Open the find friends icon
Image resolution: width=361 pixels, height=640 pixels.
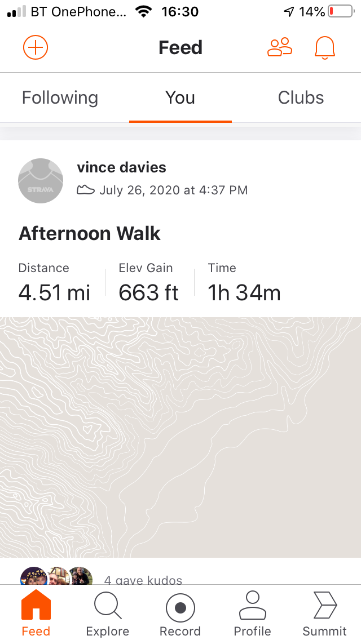click(280, 47)
